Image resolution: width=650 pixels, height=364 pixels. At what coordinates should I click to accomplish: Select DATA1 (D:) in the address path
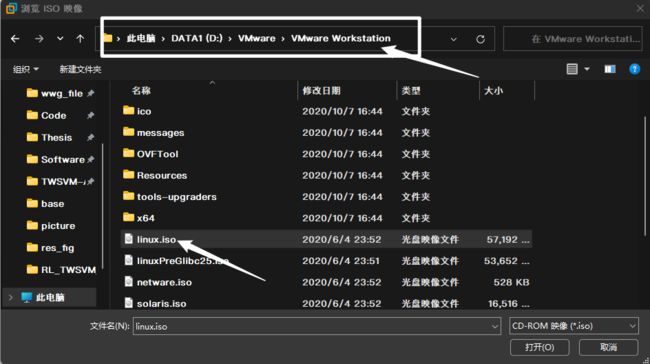coord(197,38)
